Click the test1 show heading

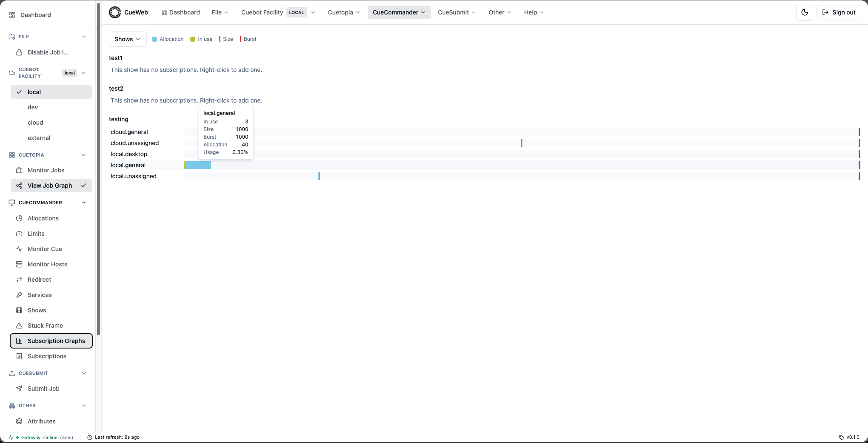click(116, 58)
